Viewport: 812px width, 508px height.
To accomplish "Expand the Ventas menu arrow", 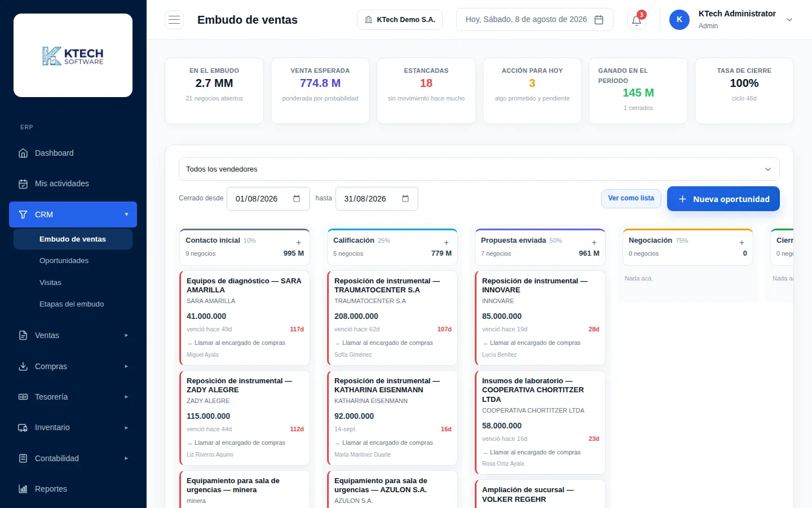I will point(126,335).
